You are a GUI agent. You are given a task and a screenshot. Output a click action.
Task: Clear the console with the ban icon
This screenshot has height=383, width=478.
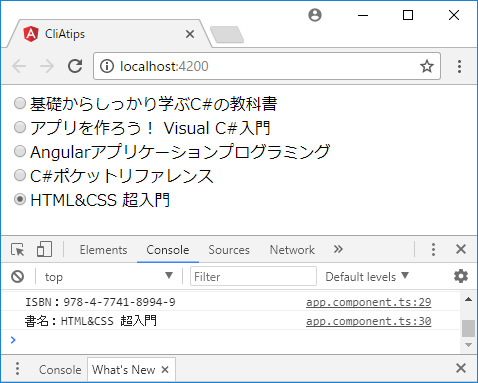[x=17, y=276]
